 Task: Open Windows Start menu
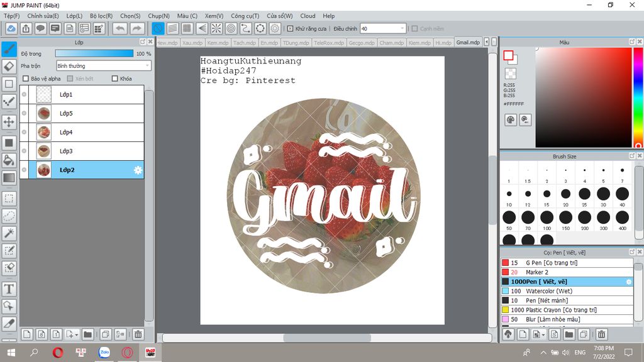click(11, 353)
